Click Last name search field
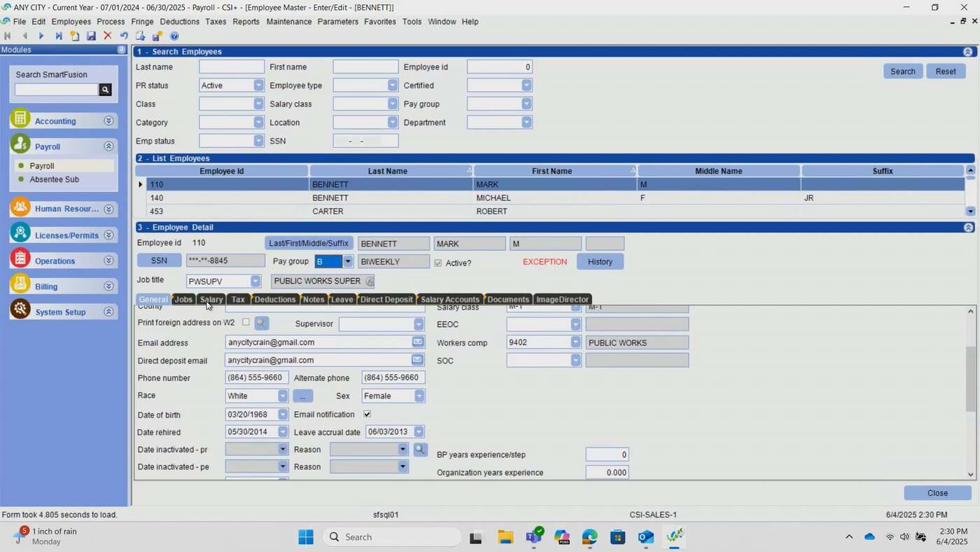Viewport: 980px width, 552px height. (x=232, y=67)
